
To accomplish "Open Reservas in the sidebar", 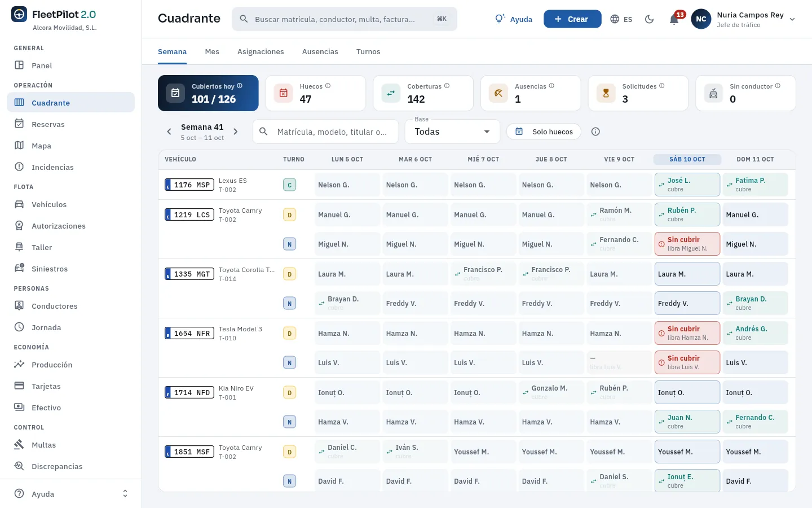I will tap(70, 124).
